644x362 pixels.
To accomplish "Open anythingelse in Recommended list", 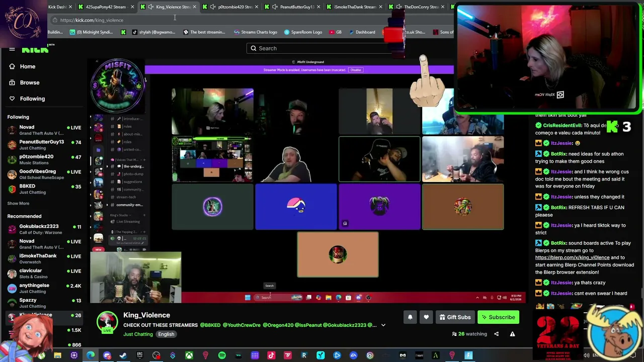I will (x=44, y=288).
